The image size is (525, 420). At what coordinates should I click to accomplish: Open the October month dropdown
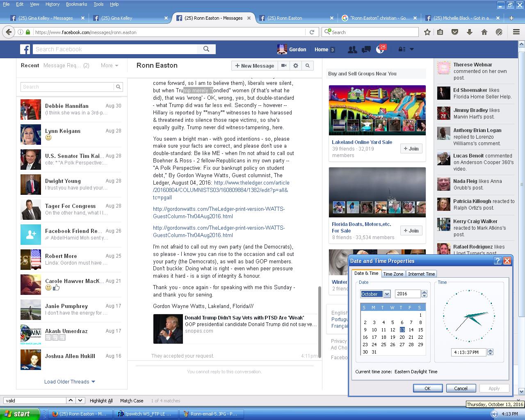click(387, 294)
